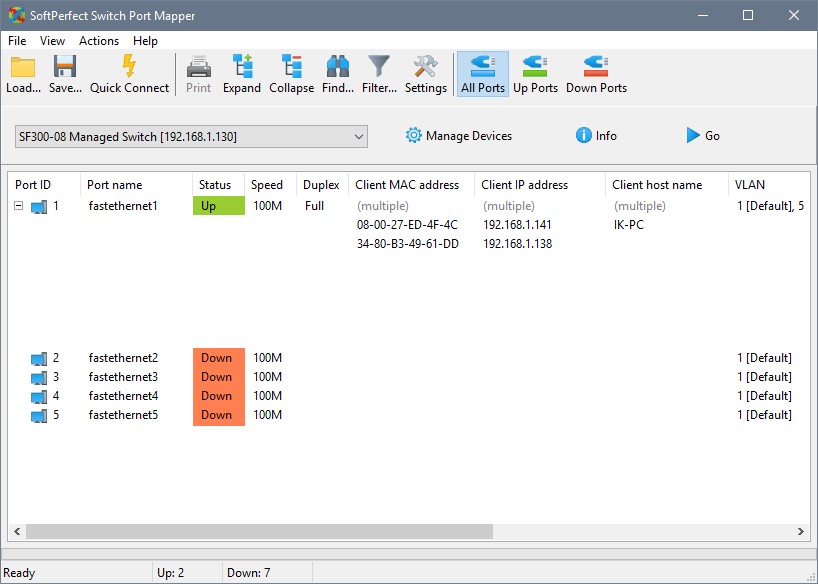Select host name IK-PC
Viewport: 818px width, 584px height.
point(629,225)
